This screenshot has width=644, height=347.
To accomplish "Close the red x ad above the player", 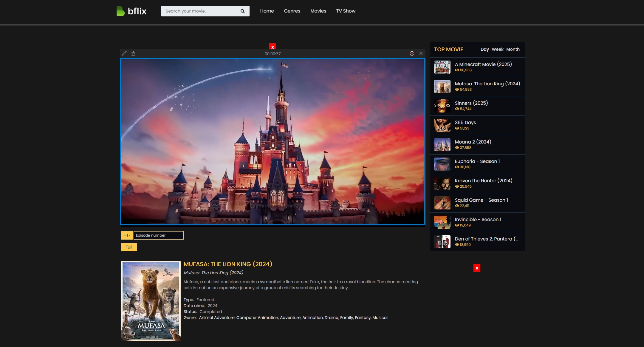I will (273, 47).
